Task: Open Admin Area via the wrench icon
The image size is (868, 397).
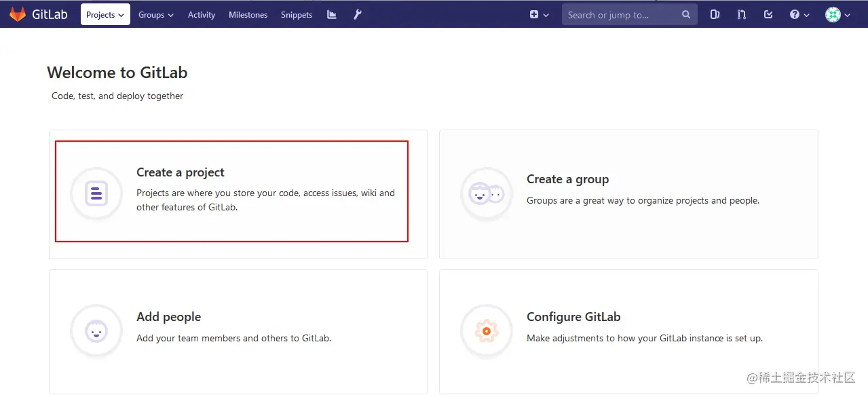Action: (358, 14)
